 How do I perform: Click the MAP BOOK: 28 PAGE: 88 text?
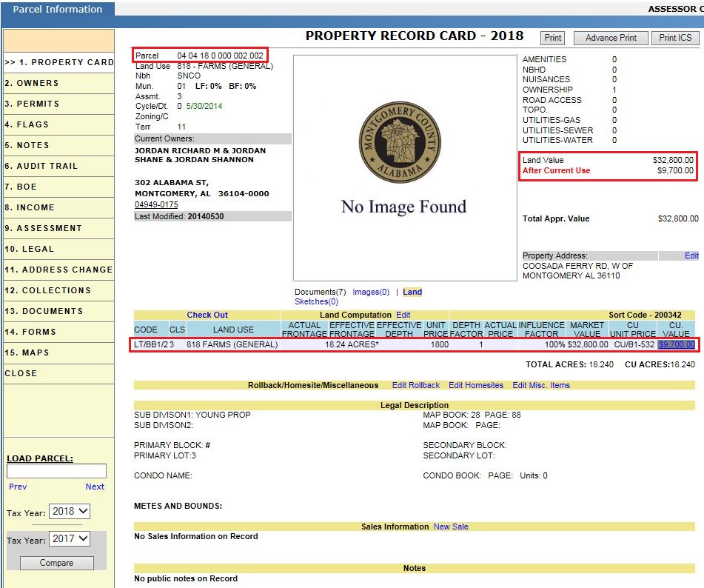472,415
